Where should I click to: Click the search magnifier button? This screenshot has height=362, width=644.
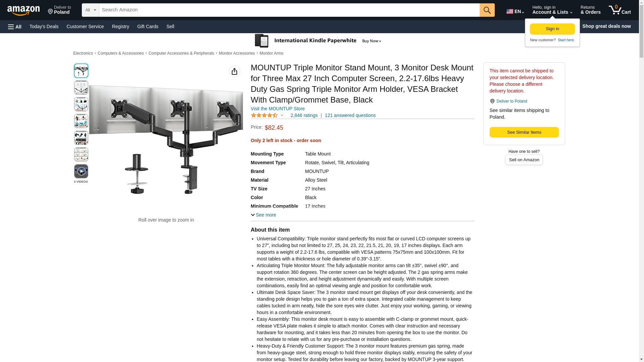tap(487, 10)
